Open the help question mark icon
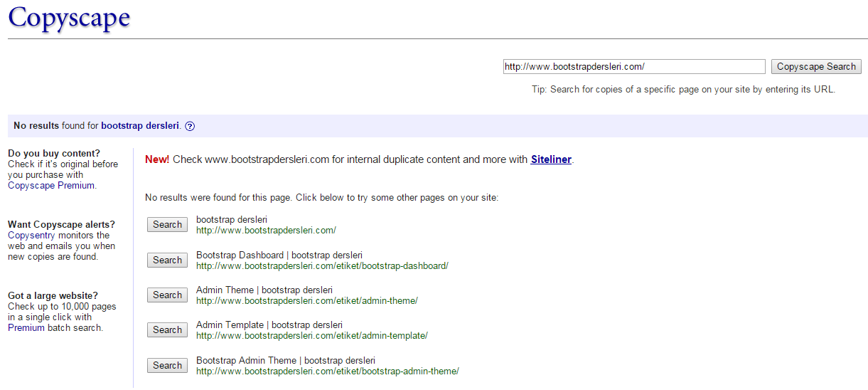868x390 pixels. (x=190, y=126)
